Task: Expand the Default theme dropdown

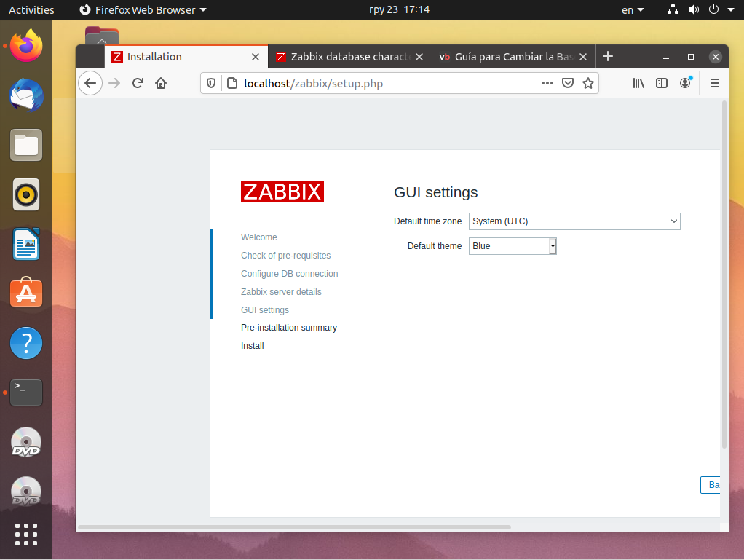Action: (x=513, y=246)
